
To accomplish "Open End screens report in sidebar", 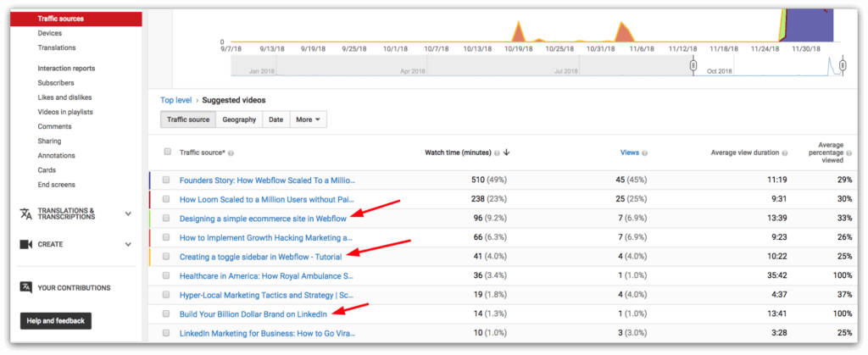I will point(57,185).
